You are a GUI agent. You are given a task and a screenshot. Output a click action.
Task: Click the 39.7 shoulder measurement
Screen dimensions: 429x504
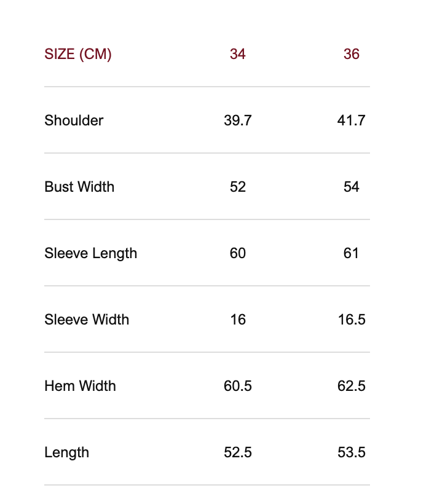point(238,120)
